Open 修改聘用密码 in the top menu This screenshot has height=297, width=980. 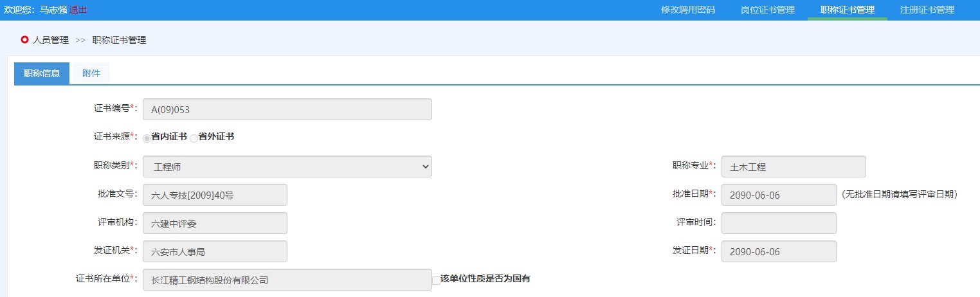[687, 10]
